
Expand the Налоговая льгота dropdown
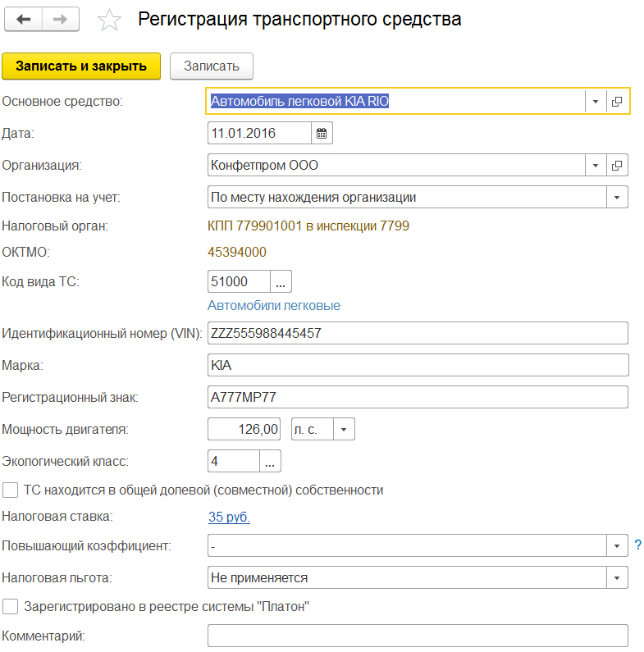617,577
